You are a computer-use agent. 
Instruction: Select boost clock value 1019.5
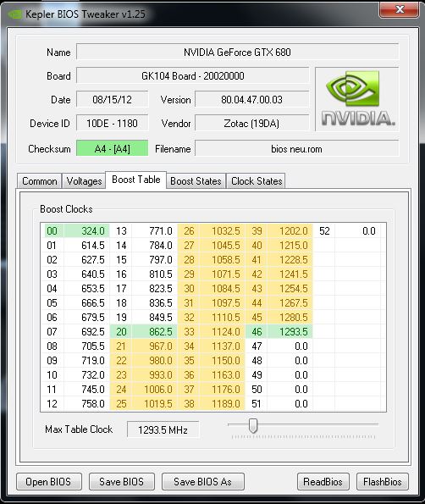coord(155,403)
